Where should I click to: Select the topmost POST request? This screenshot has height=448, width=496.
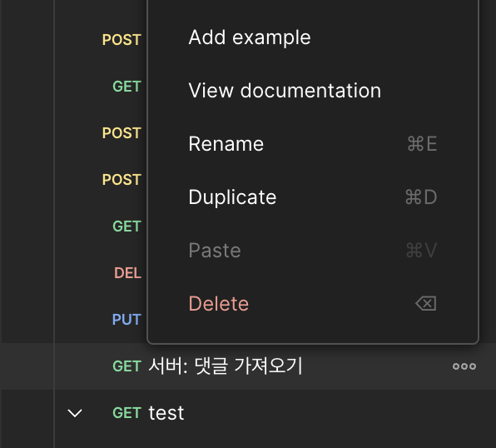click(x=122, y=40)
